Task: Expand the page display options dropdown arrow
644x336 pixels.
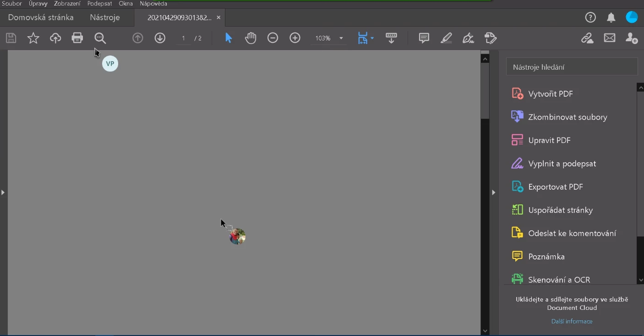Action: (x=372, y=38)
